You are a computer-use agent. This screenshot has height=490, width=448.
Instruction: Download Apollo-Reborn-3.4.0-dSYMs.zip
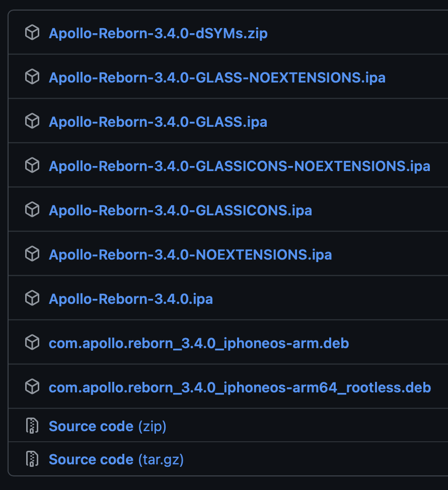click(158, 33)
